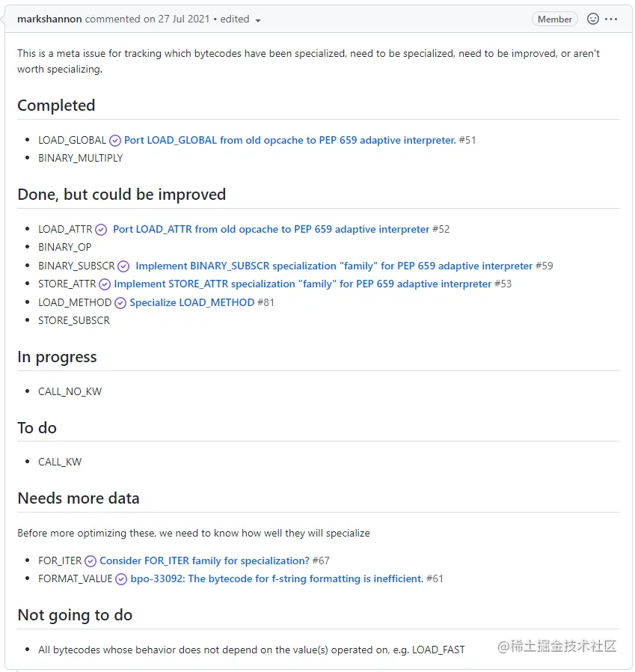Click closed-issue icon next to LOAD_GLOBAL
The height and width of the screenshot is (672, 635).
tap(115, 141)
